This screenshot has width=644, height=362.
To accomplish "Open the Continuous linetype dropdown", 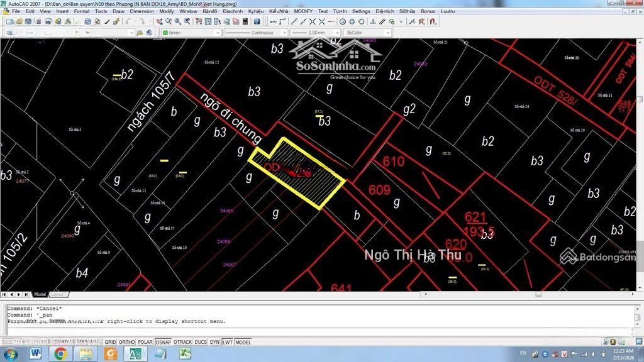I will coord(284,33).
